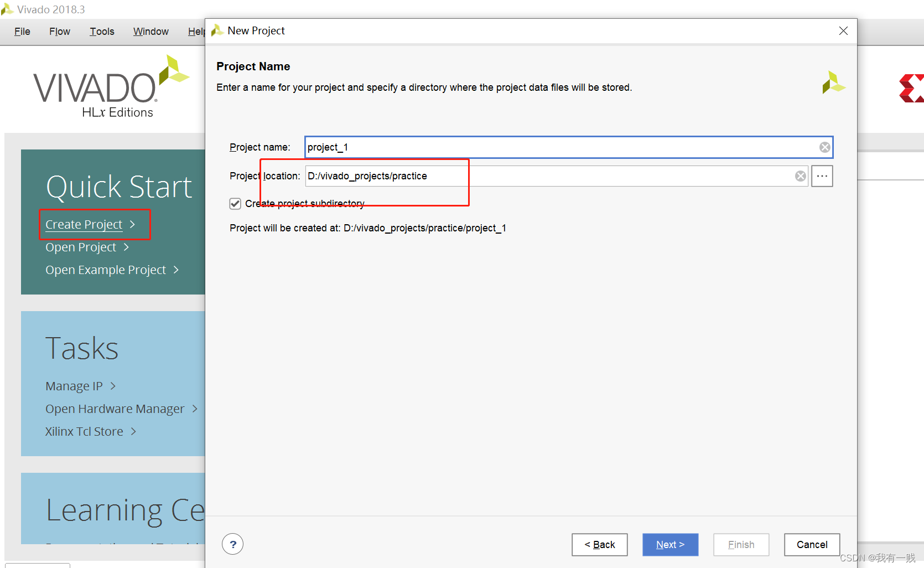This screenshot has height=568, width=924.
Task: Click Open Example Project link
Action: tap(106, 270)
